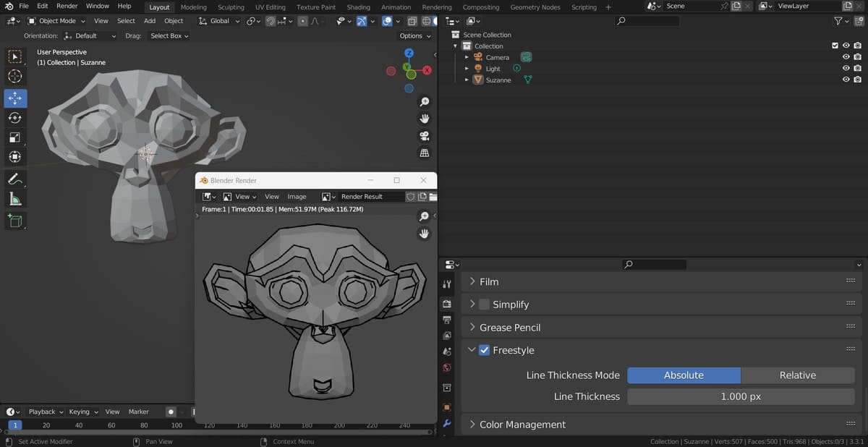The height and width of the screenshot is (447, 868).
Task: Click zoom icon in Blender Render window
Action: pos(425,216)
